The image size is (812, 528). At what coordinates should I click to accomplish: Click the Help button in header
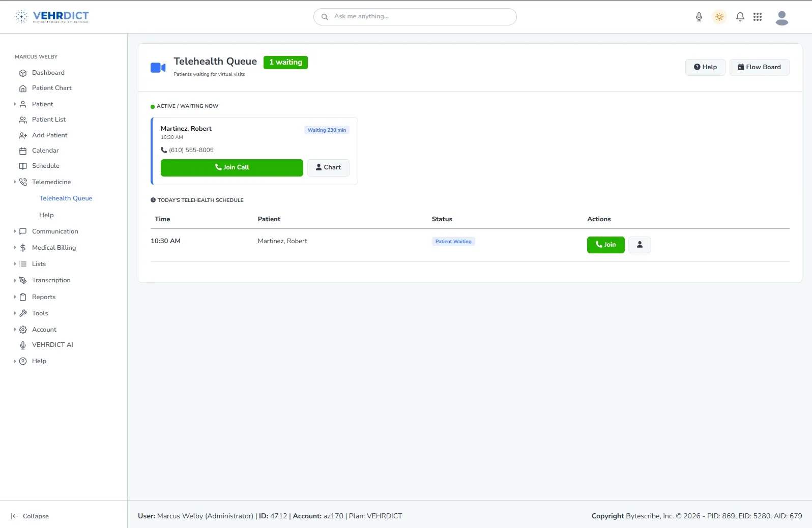[705, 67]
